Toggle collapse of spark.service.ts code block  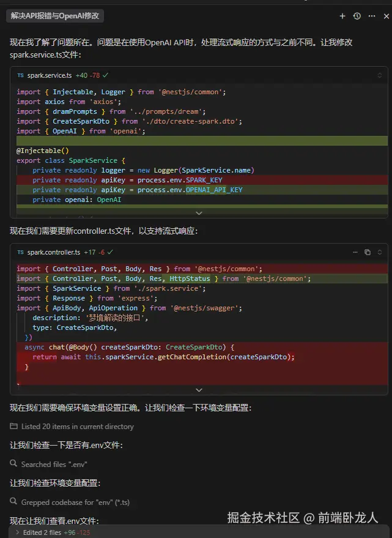[380, 75]
